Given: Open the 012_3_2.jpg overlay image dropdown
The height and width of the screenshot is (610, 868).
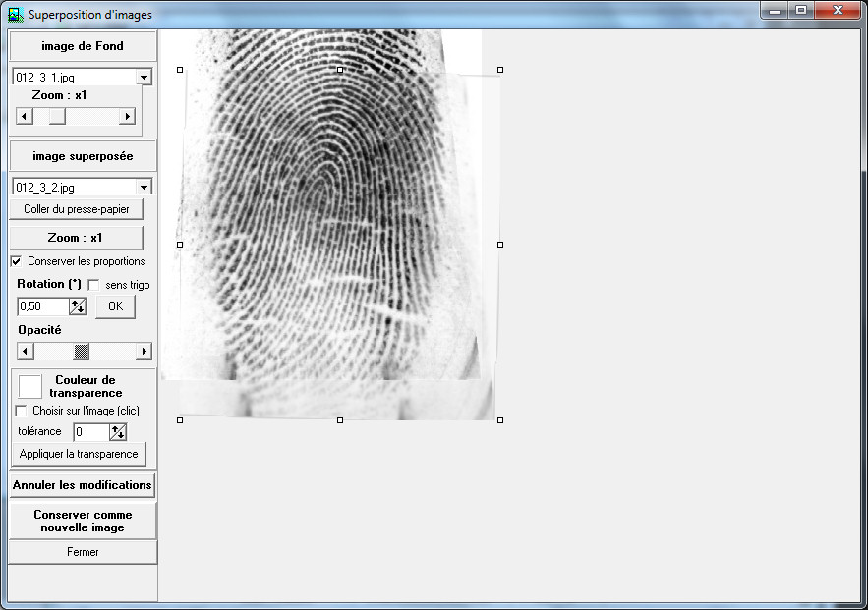Looking at the screenshot, I should click(144, 187).
